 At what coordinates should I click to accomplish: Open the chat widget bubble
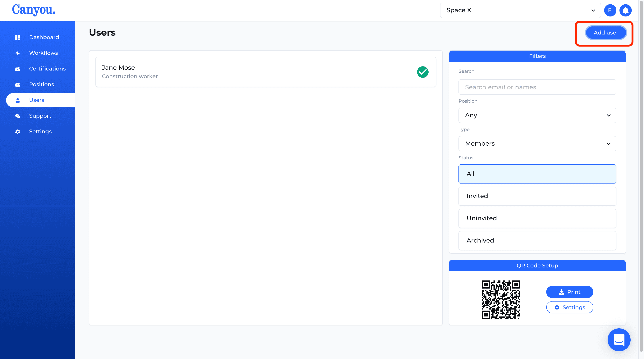click(619, 340)
